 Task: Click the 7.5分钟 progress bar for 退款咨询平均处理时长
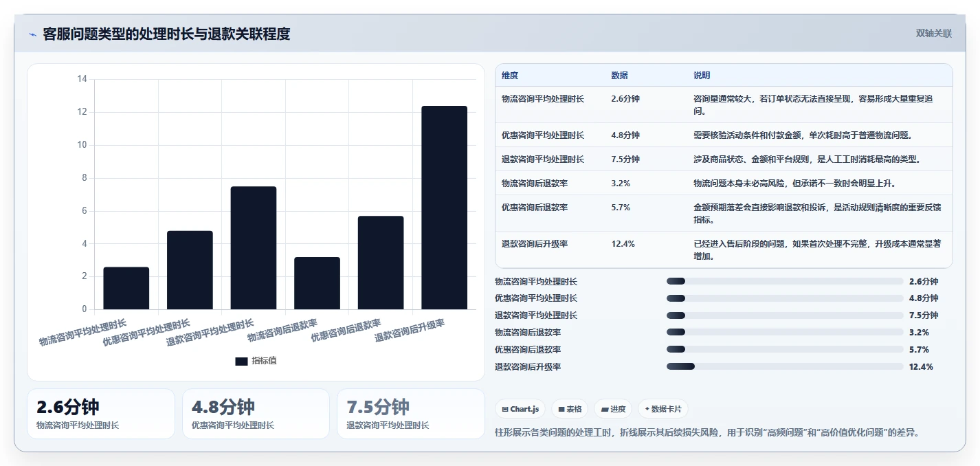tap(785, 315)
